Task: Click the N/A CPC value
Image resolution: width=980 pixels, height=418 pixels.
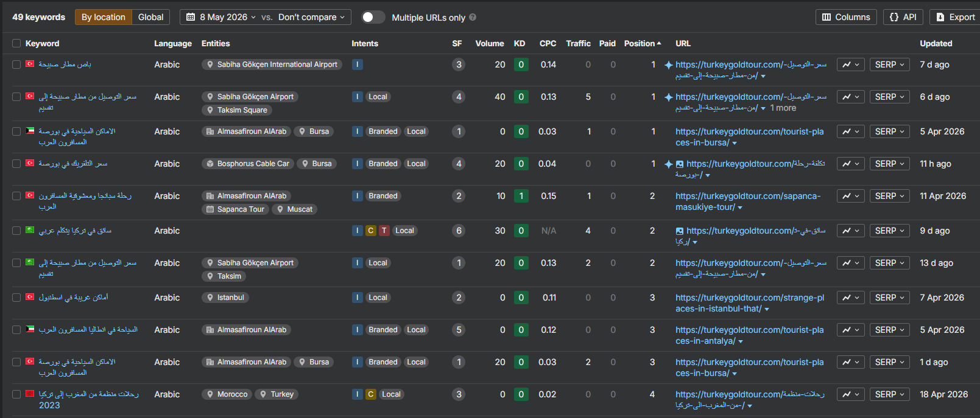Action: 548,231
